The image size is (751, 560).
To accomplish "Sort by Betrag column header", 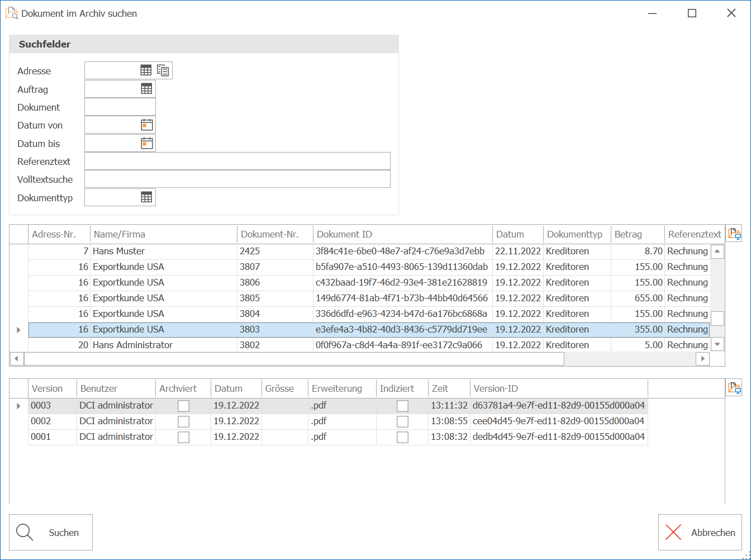I will click(x=638, y=234).
